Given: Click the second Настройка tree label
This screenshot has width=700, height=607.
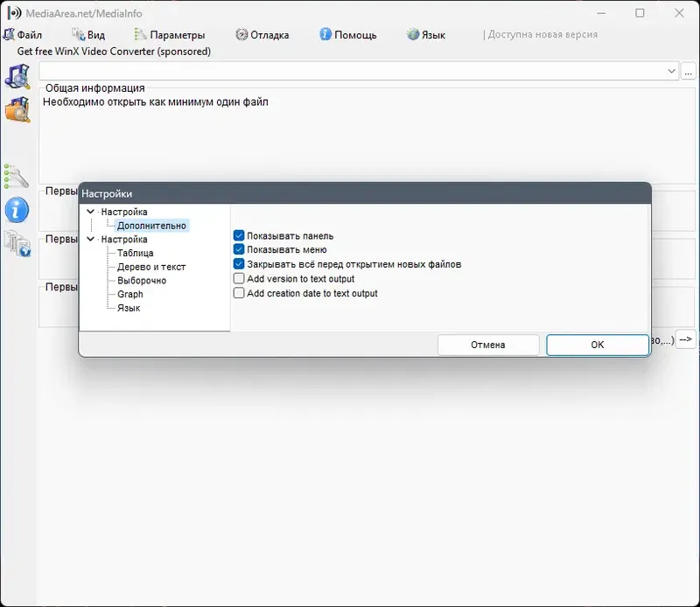Looking at the screenshot, I should [124, 240].
